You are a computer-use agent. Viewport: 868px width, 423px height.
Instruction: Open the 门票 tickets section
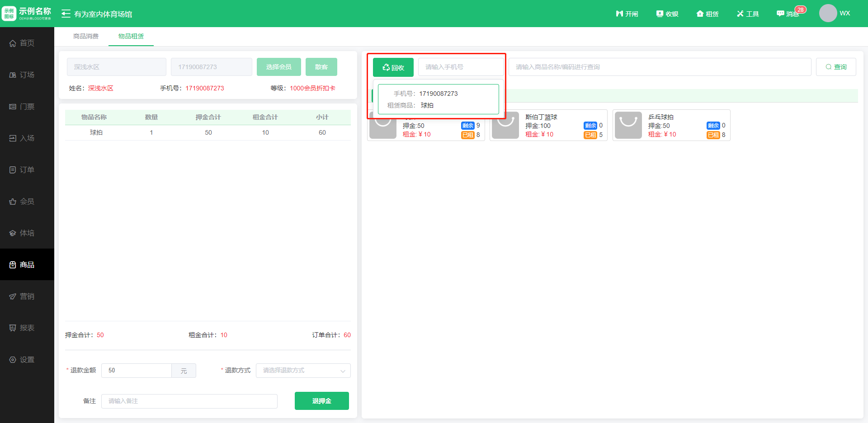point(22,107)
